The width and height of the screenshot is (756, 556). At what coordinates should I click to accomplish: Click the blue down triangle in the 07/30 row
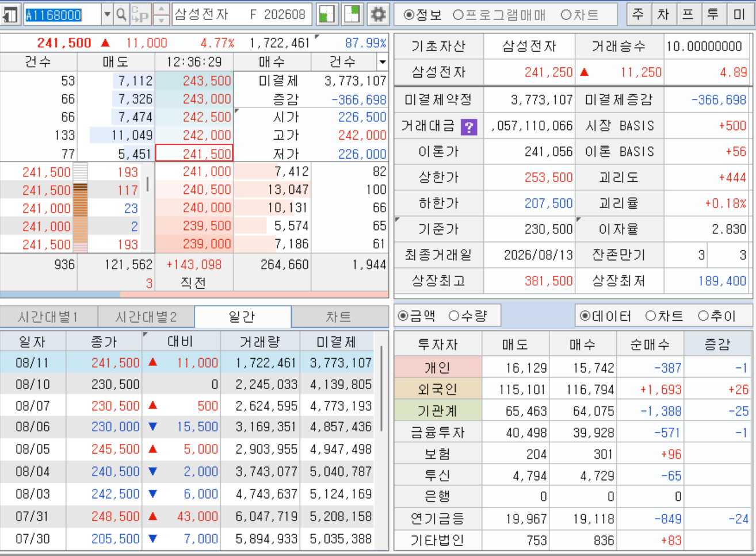tap(153, 539)
